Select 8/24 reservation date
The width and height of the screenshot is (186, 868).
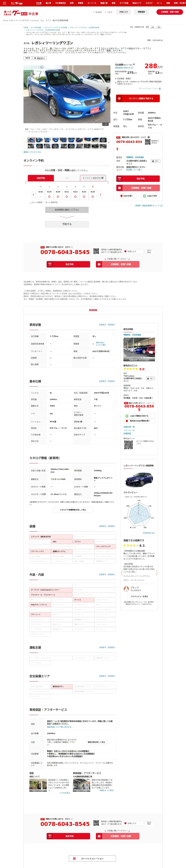click(93, 194)
